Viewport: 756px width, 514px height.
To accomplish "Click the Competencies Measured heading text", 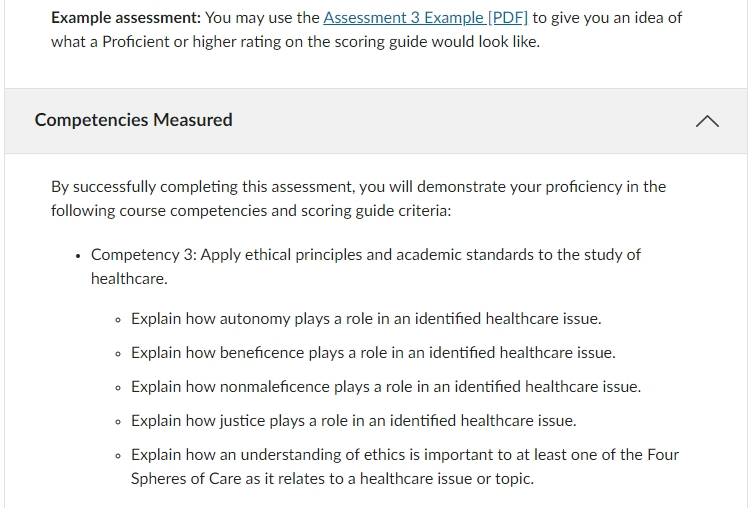I will click(134, 120).
